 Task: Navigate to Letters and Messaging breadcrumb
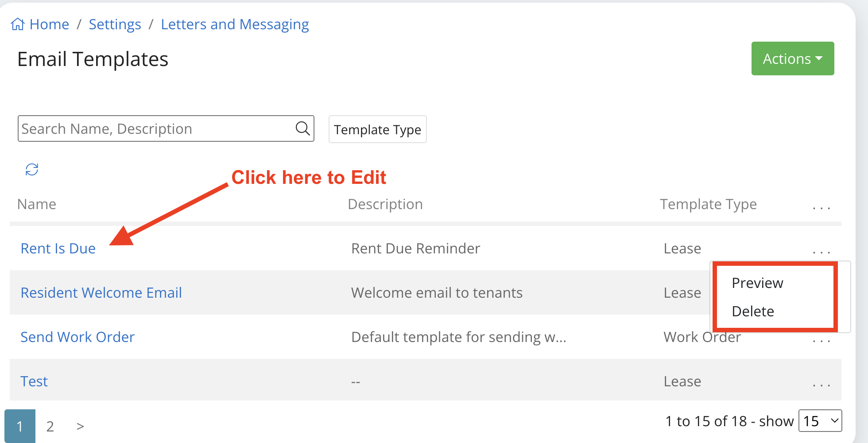pyautogui.click(x=235, y=24)
